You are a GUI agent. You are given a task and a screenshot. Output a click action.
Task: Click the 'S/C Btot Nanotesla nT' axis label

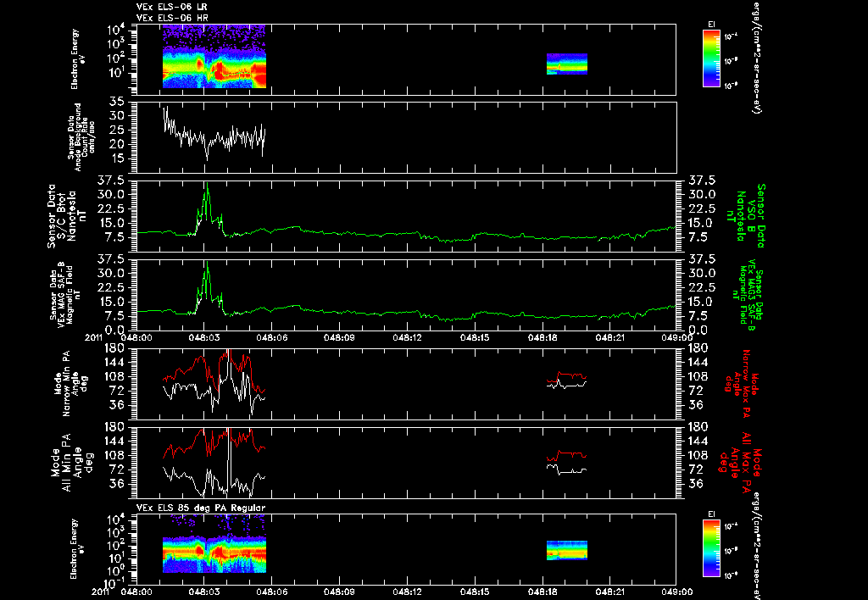click(x=67, y=216)
